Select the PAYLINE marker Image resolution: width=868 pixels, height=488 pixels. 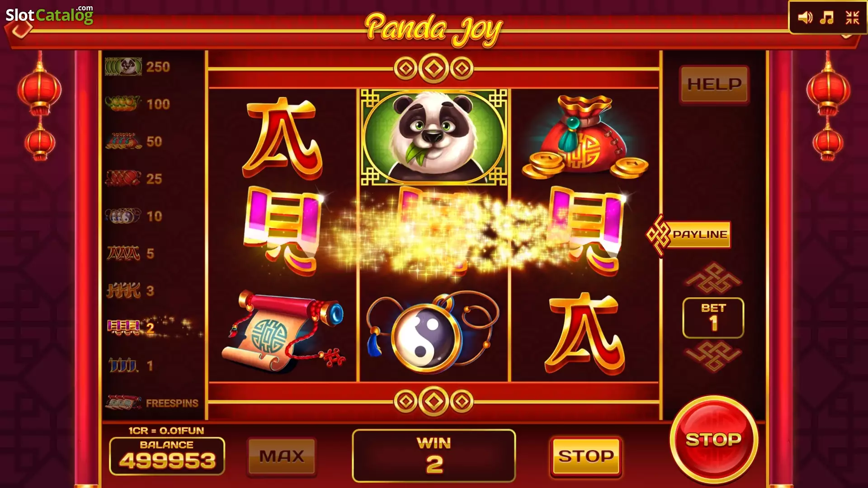tap(689, 235)
